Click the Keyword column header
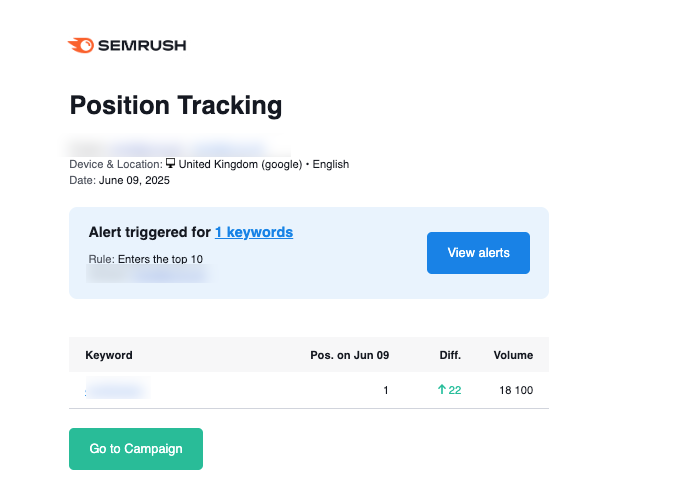 click(109, 355)
